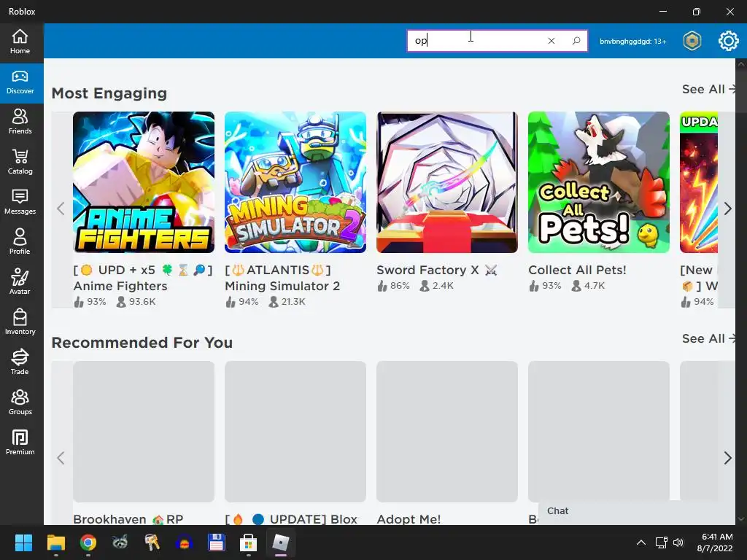See All Most Engaging games
Screen dimensions: 747x560
click(x=708, y=89)
